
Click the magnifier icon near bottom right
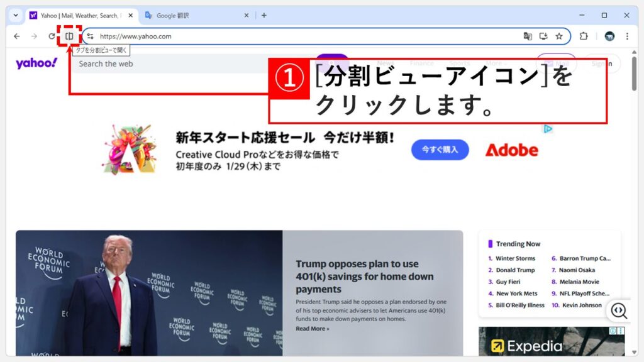coord(619,311)
